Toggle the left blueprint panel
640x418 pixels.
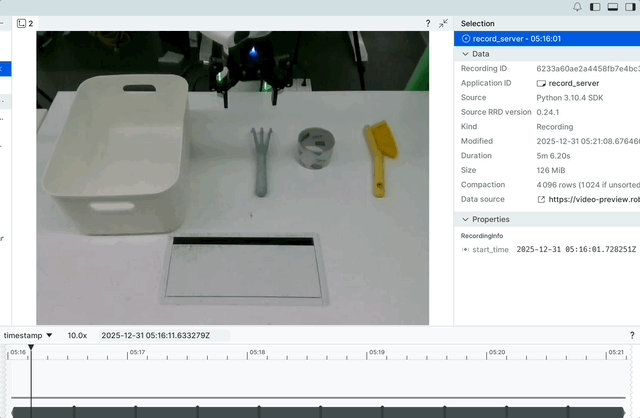[595, 7]
